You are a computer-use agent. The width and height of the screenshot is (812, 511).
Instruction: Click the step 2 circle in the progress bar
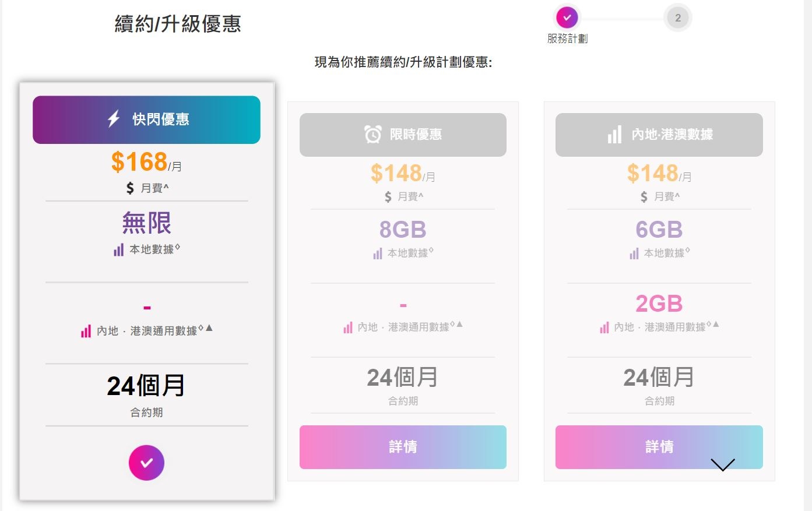[677, 17]
